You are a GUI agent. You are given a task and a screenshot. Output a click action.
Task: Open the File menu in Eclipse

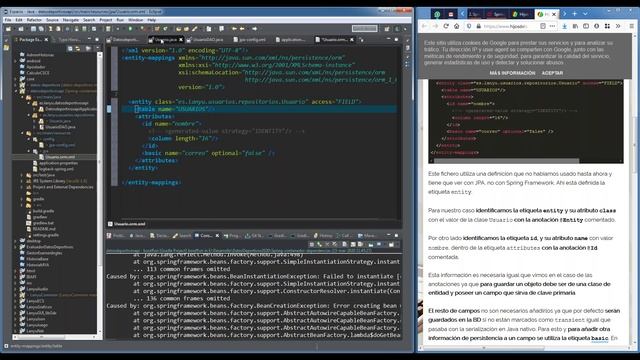pos(8,20)
